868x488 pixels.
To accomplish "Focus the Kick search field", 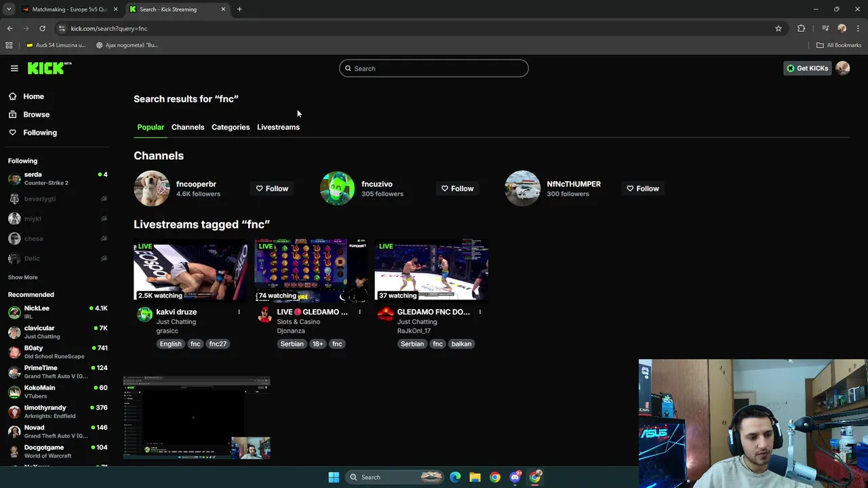I will pyautogui.click(x=434, y=68).
